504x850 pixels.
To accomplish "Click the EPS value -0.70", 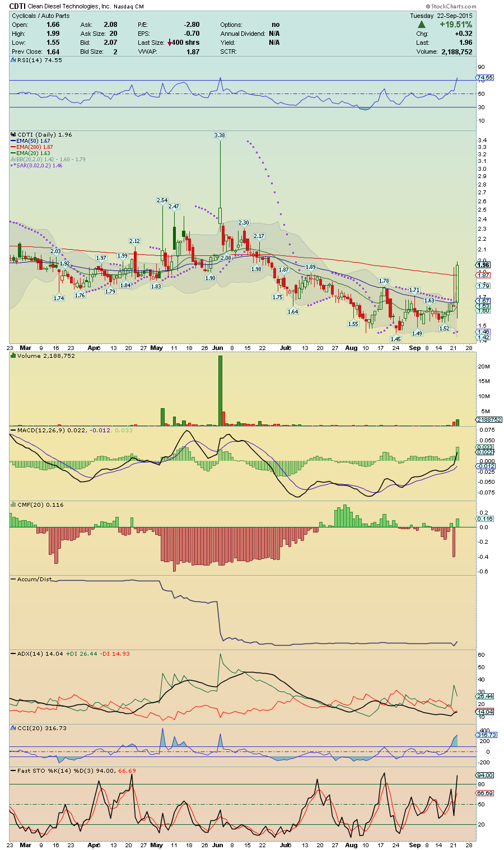I will pos(192,34).
